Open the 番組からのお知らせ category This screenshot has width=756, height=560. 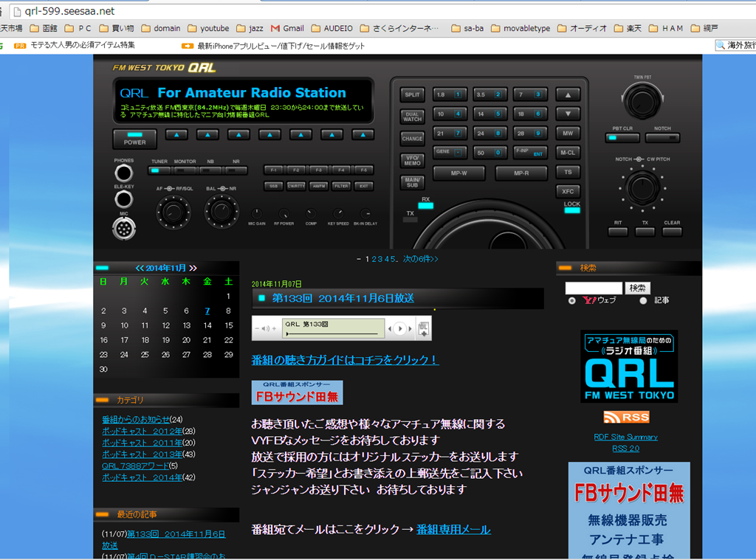136,420
